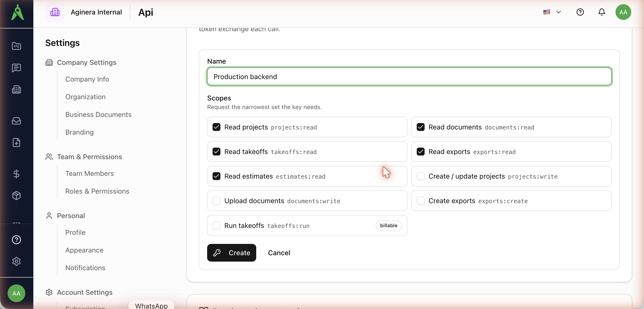Click the WhatsApp badge
Screen dimensions: 644x309
click(x=151, y=305)
